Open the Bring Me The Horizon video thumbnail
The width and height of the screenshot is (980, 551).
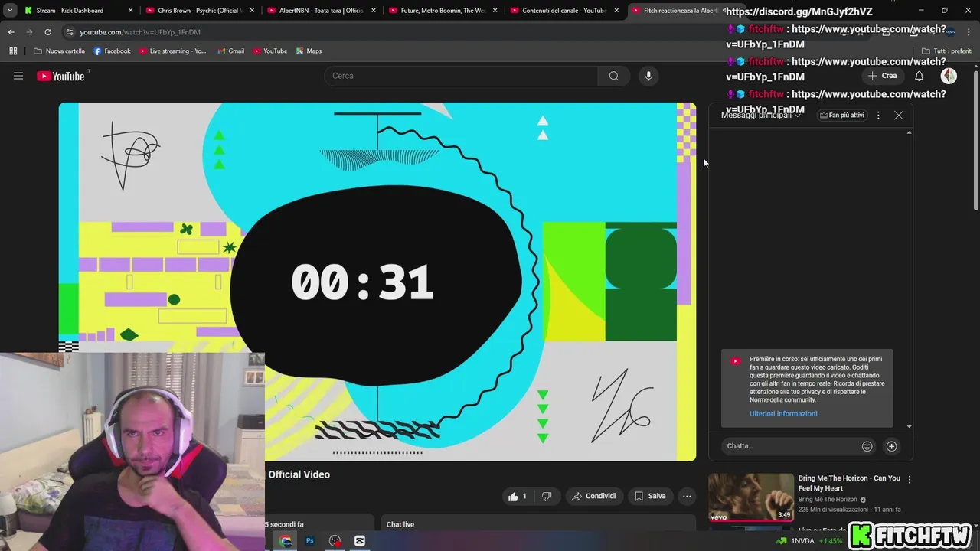point(751,497)
